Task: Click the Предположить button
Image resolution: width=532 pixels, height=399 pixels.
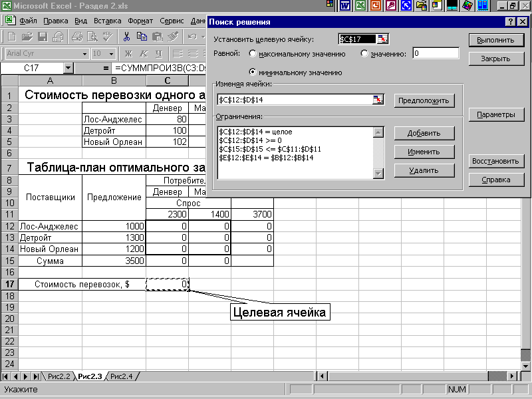Action: [x=424, y=101]
